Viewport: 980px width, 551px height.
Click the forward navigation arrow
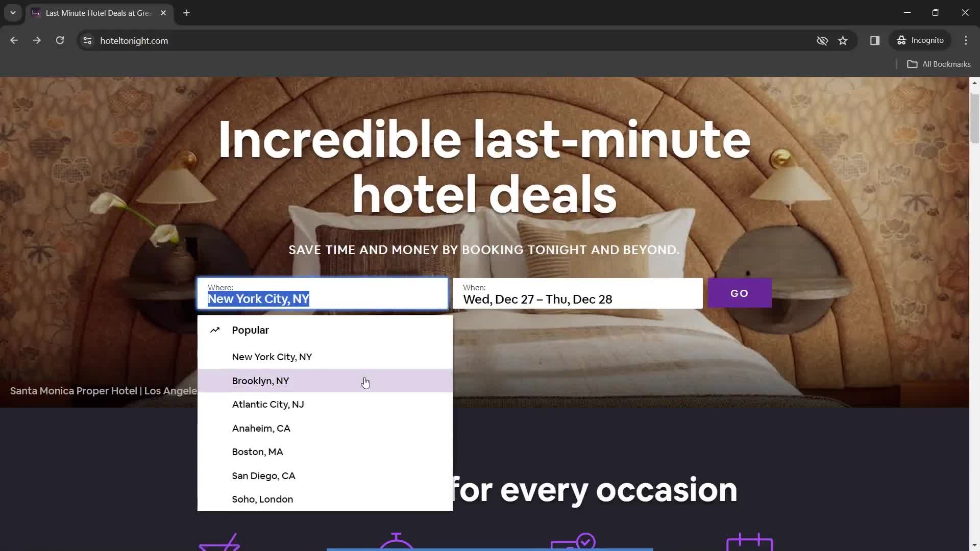pos(37,40)
